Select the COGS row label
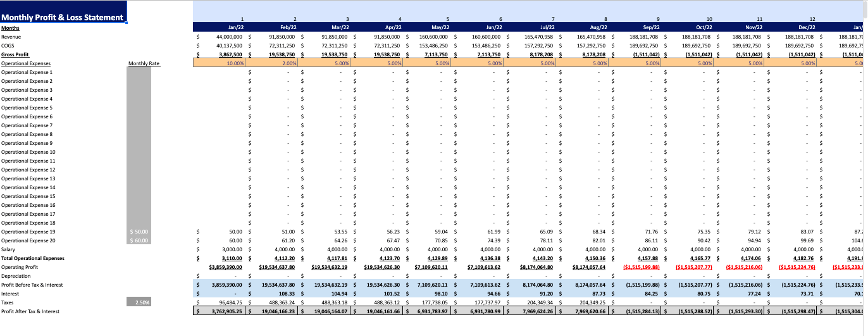 coord(8,46)
